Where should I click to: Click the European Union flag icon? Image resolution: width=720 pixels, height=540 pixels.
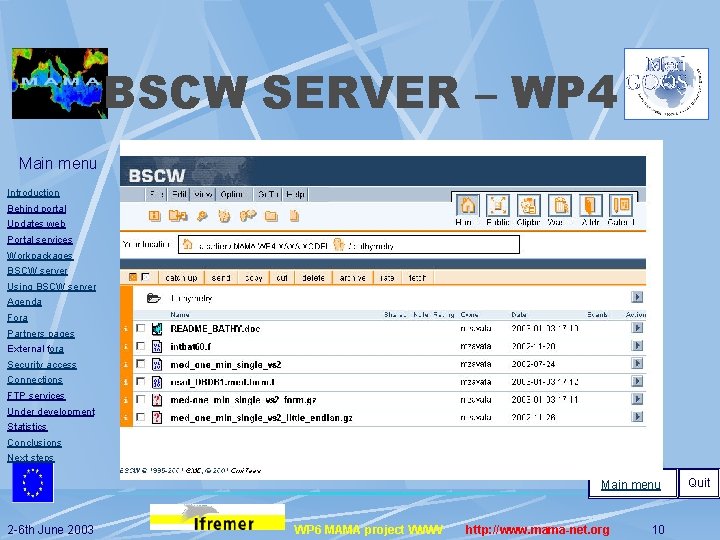tap(33, 482)
